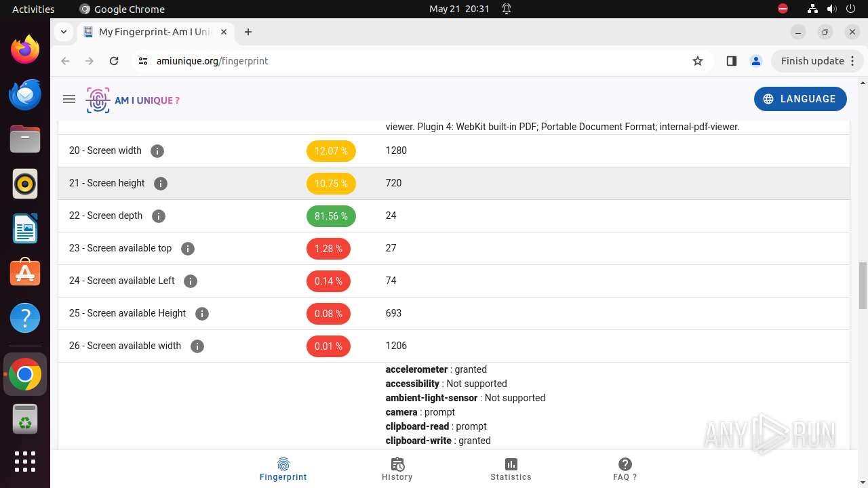Show info for Screen available Height
This screenshot has height=488, width=868.
click(x=202, y=314)
